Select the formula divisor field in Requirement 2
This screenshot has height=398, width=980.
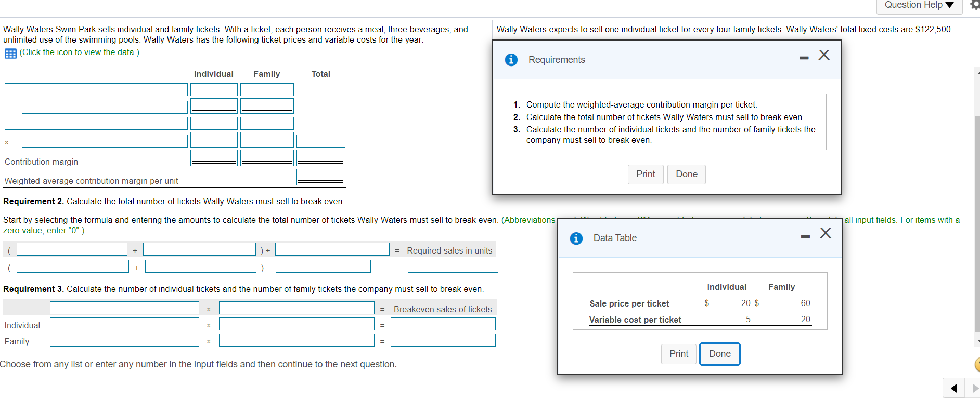(332, 249)
